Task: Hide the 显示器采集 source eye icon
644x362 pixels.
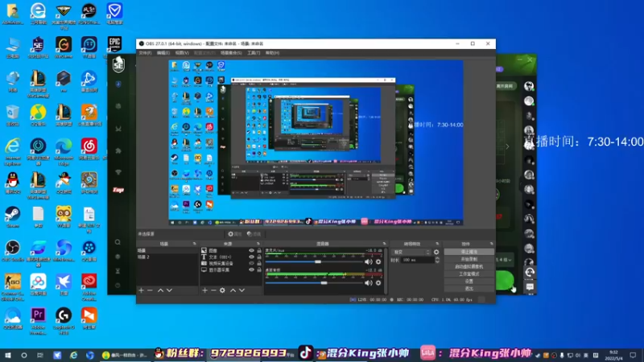Action: point(251,270)
